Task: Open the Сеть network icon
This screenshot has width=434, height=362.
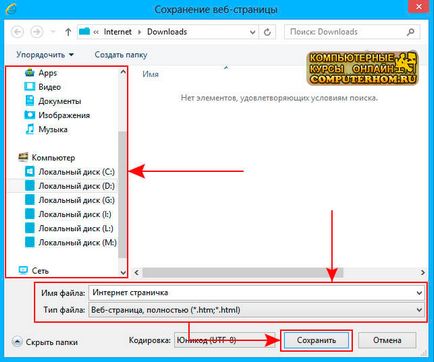Action: 23,270
